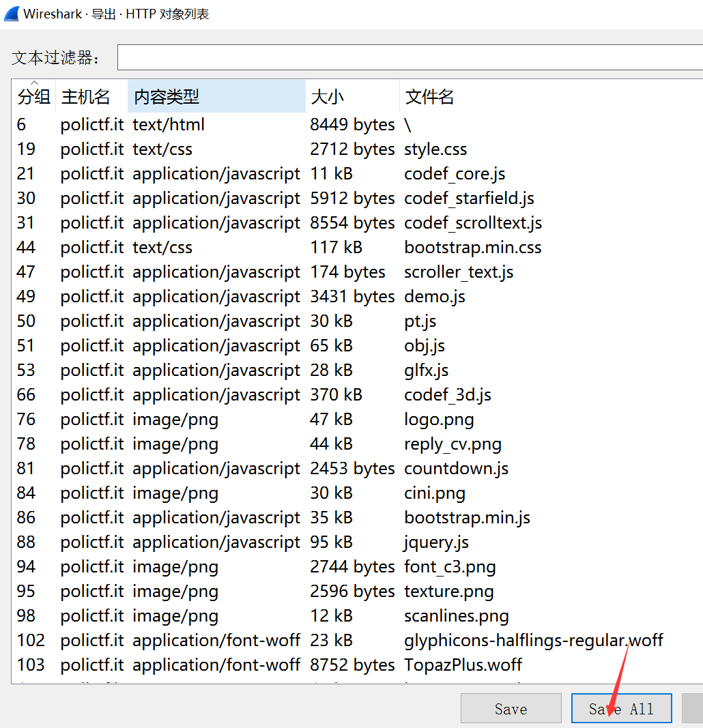703x728 pixels.
Task: Sort by the 大小 column header
Action: coord(352,97)
